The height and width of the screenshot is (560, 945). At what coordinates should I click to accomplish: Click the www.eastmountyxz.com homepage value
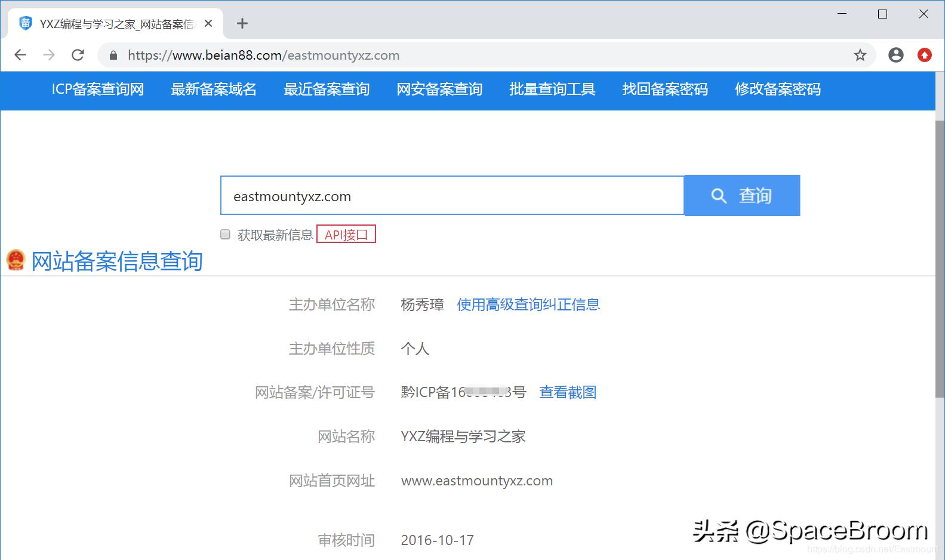pos(477,481)
